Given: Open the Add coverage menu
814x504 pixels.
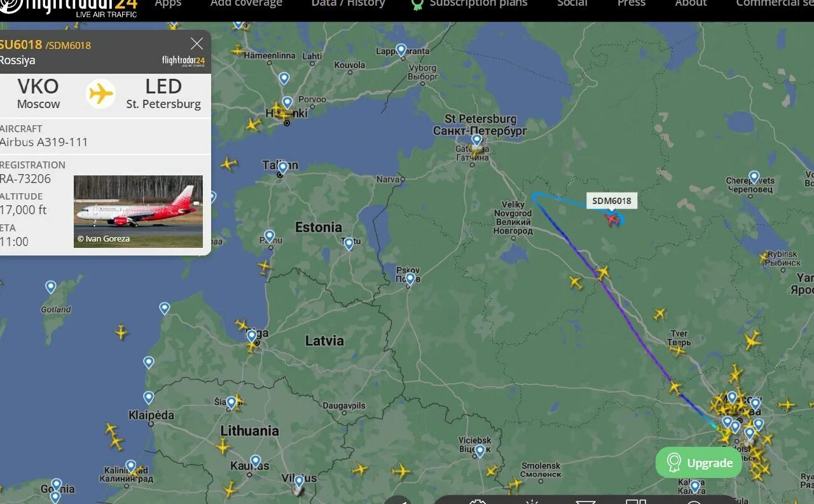Looking at the screenshot, I should point(246,3).
